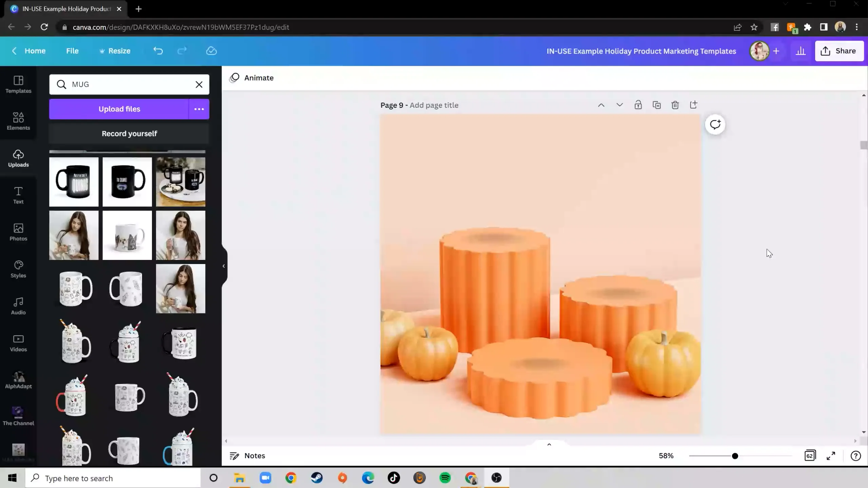The width and height of the screenshot is (868, 488).
Task: Open the Notes panel
Action: pyautogui.click(x=247, y=456)
